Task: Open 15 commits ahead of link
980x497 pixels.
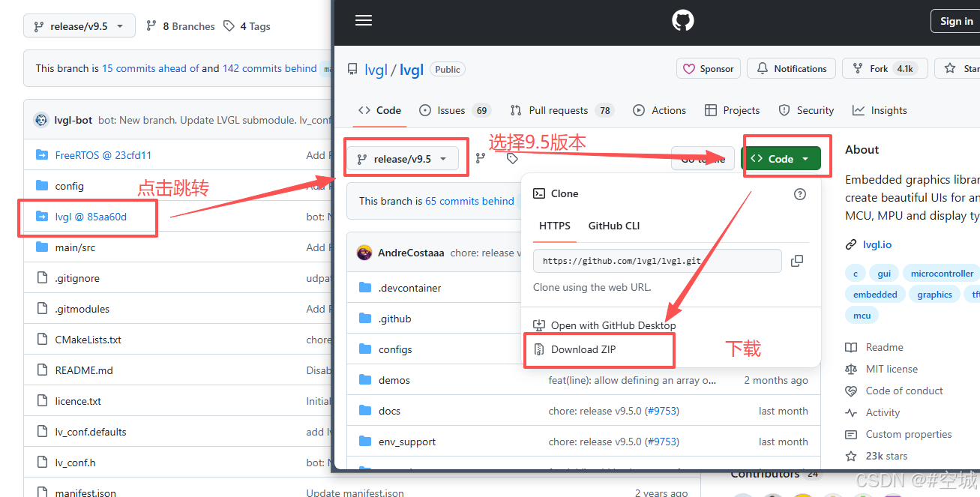Action: click(x=151, y=68)
